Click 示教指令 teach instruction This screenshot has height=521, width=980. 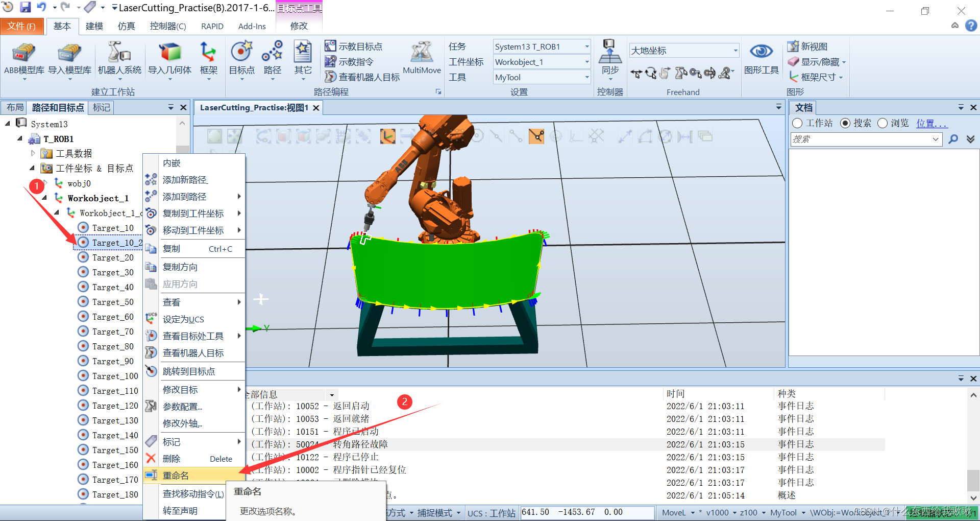click(x=350, y=62)
